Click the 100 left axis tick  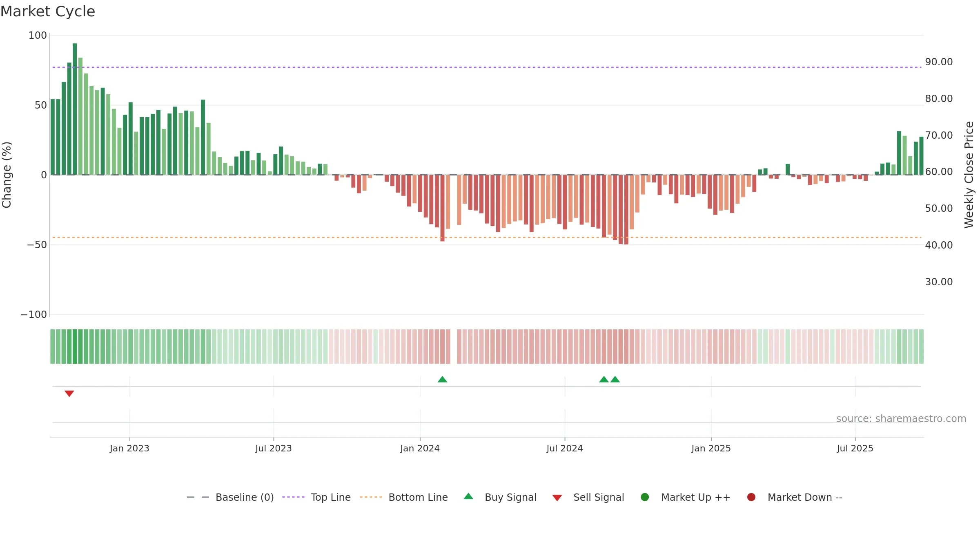(x=38, y=36)
